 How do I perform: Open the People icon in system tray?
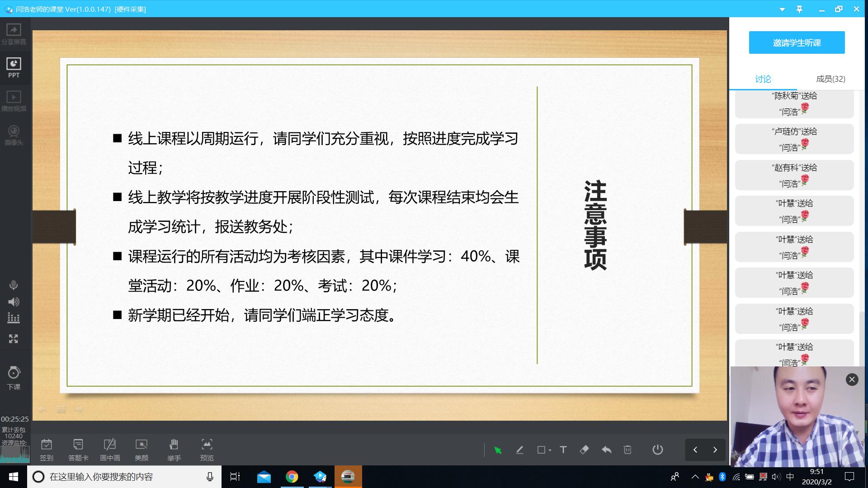(675, 477)
